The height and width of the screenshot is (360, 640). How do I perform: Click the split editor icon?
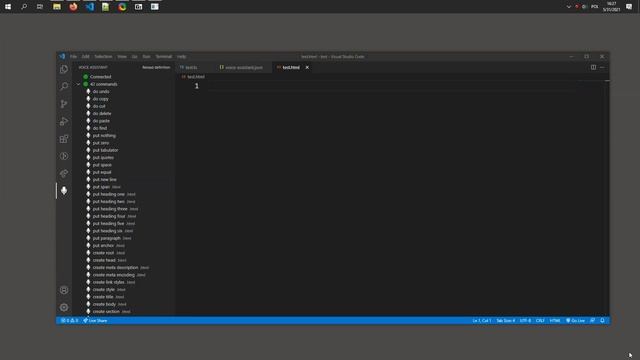pyautogui.click(x=593, y=67)
